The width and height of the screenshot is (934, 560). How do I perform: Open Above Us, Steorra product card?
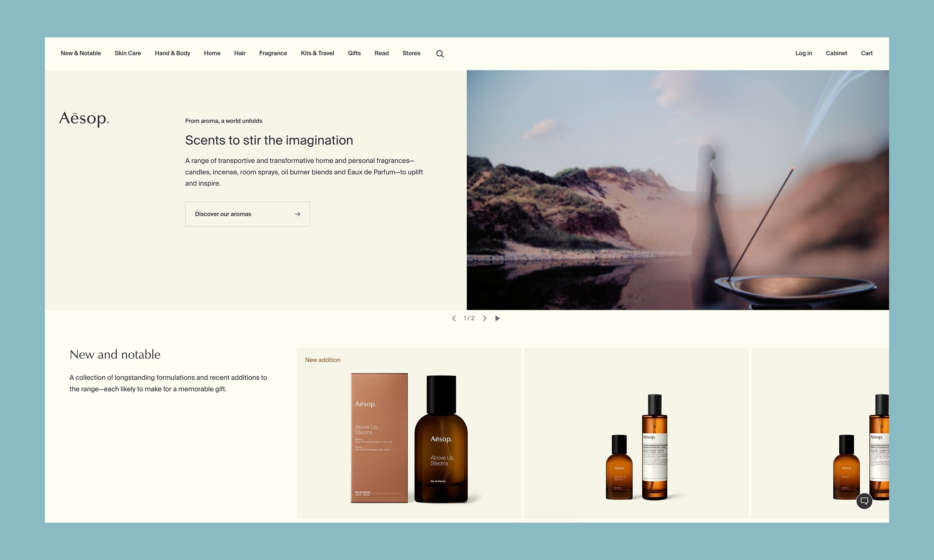point(409,434)
